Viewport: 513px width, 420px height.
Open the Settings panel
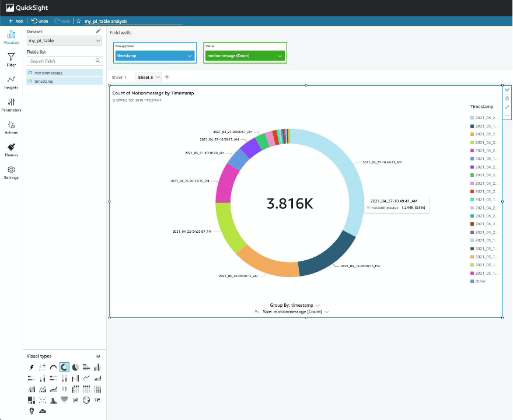(x=11, y=173)
